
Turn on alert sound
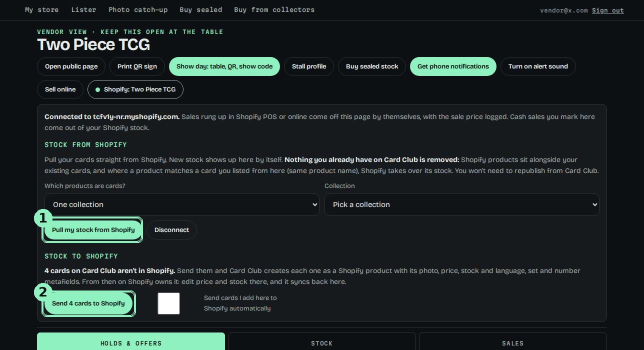pos(538,66)
